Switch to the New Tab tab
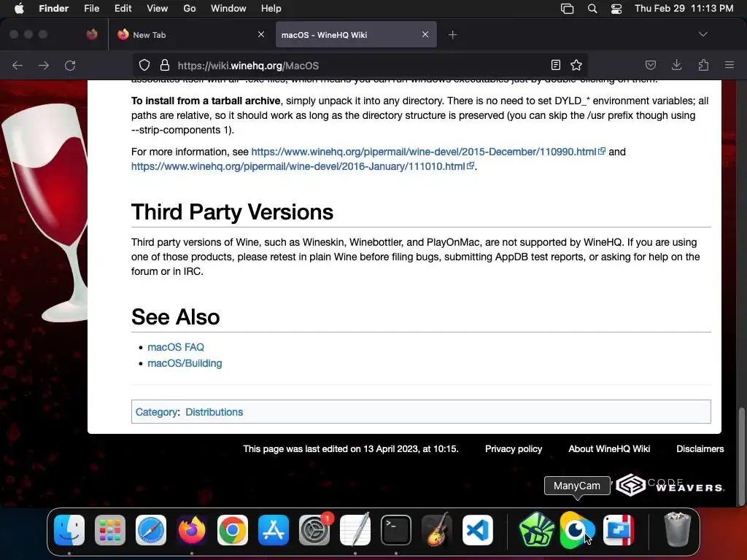The height and width of the screenshot is (560, 747). tap(191, 34)
